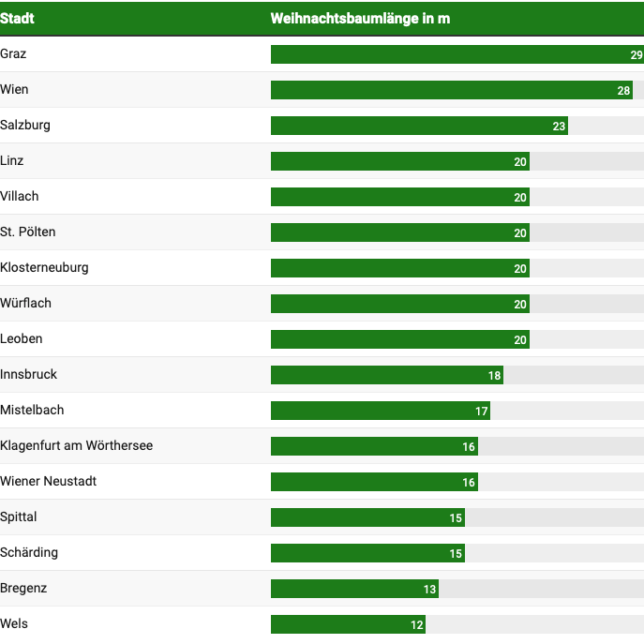
Task: Sort by Weihnachtsbaumlänge in m header
Action: pyautogui.click(x=360, y=19)
